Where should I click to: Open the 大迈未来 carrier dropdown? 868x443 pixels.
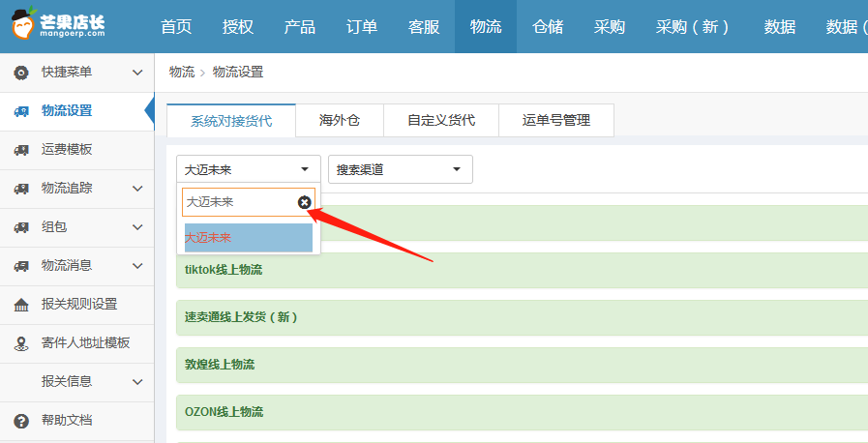pos(248,169)
